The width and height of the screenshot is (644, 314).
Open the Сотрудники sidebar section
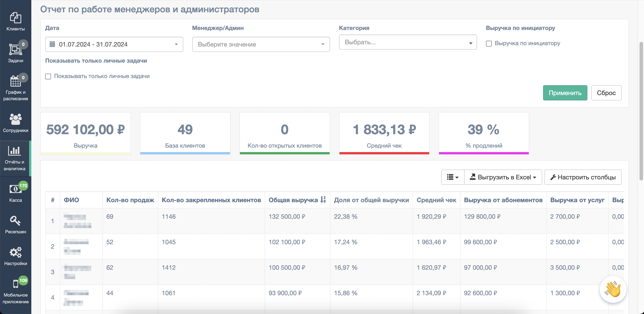15,123
